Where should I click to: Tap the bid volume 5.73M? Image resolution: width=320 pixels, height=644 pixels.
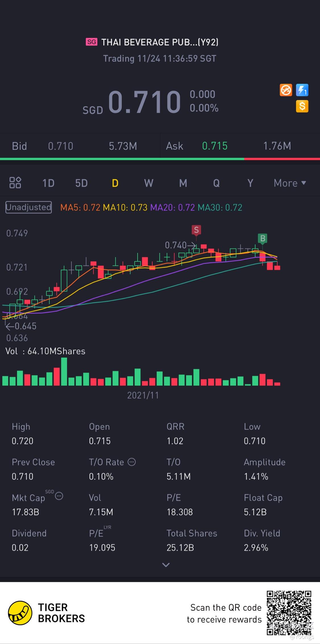[123, 146]
